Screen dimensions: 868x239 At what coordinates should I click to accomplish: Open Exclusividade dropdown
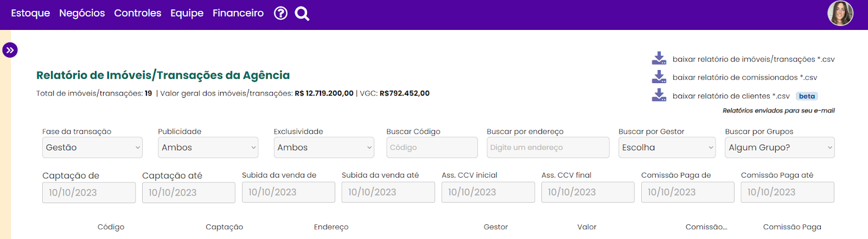(x=324, y=147)
